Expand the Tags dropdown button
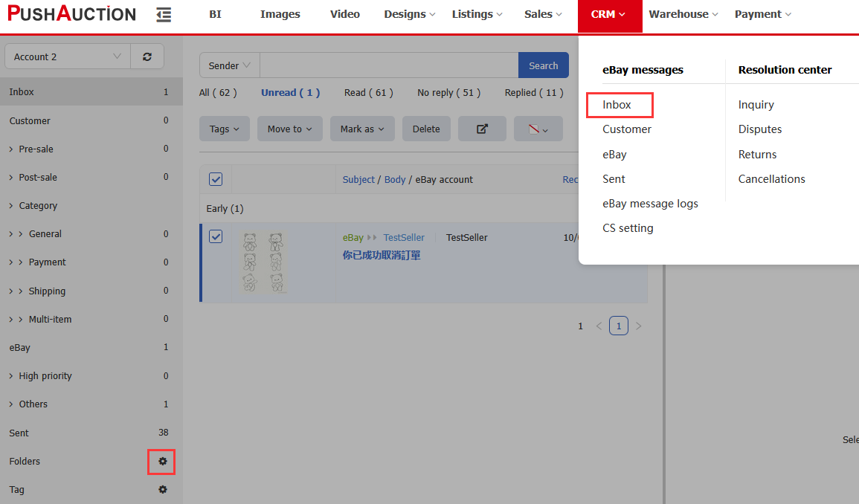859x504 pixels. tap(225, 129)
